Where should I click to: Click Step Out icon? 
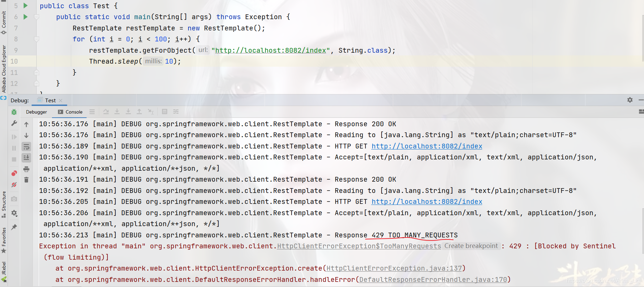pyautogui.click(x=139, y=112)
